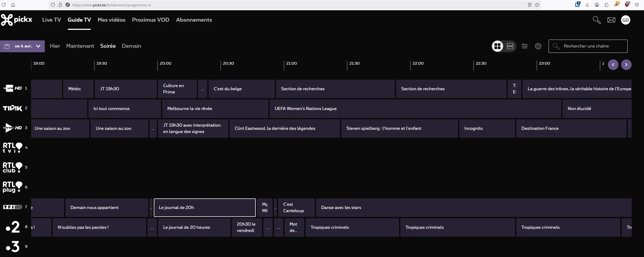Image resolution: width=644 pixels, height=257 pixels.
Task: Open the date picker ve 4 avr.
Action: pos(22,46)
